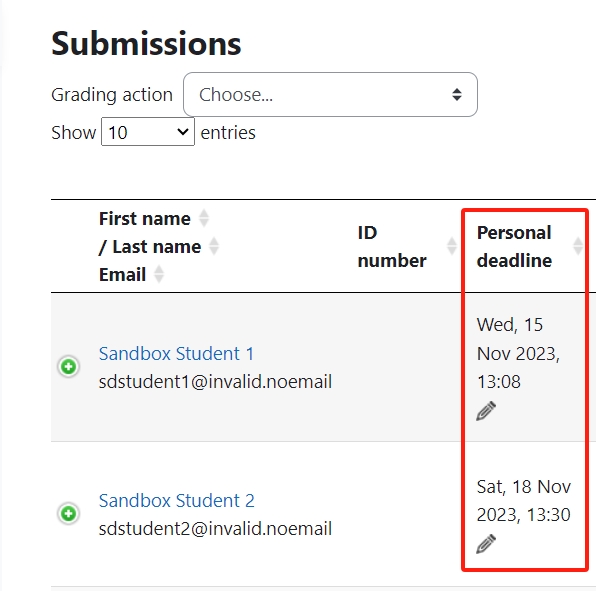Viewport: 596px width, 591px height.
Task: Click the Submissions page heading
Action: (146, 44)
